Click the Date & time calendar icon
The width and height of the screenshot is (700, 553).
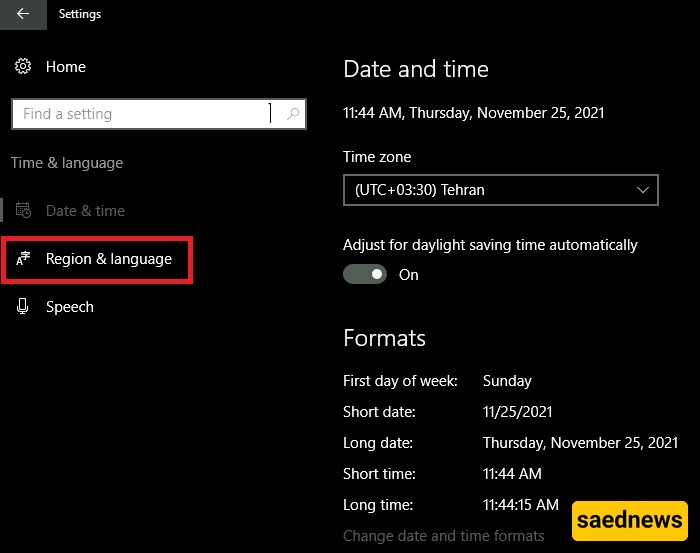pyautogui.click(x=23, y=211)
